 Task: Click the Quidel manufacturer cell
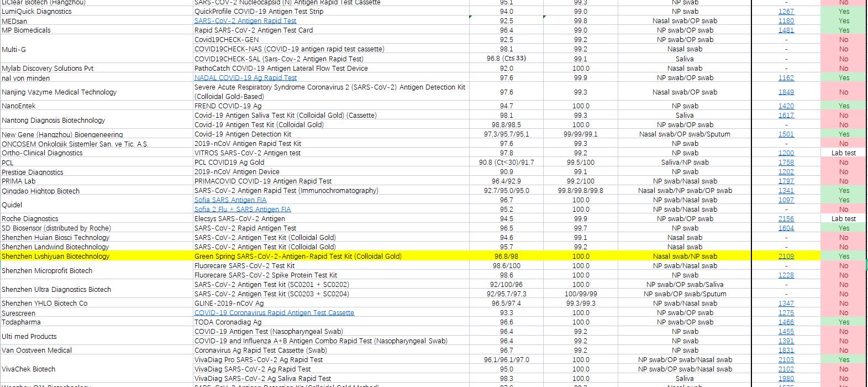coord(12,205)
